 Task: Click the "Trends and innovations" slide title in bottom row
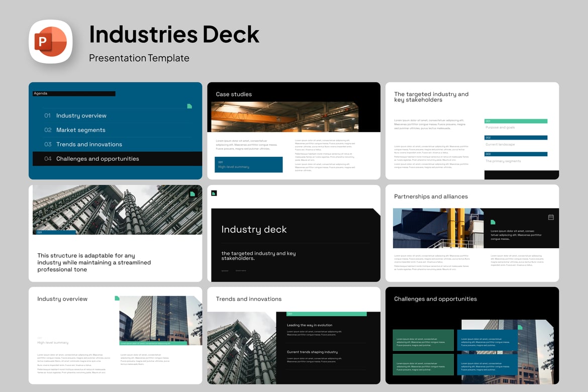[x=249, y=299]
